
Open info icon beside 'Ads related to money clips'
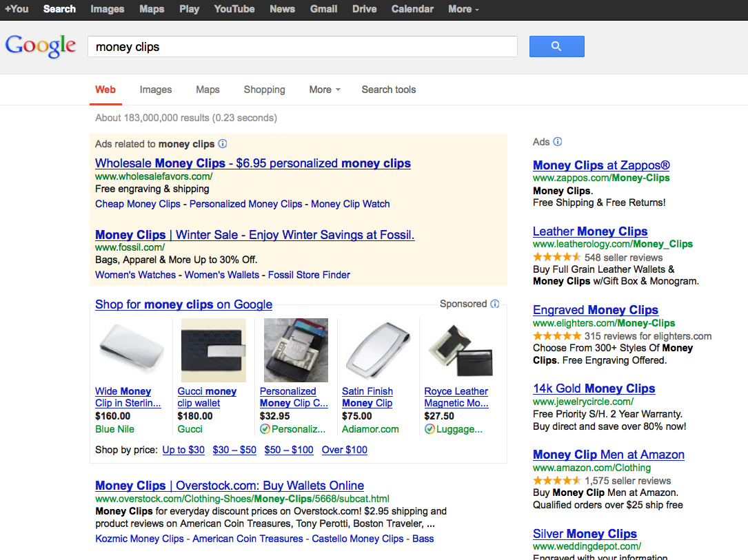pyautogui.click(x=222, y=143)
